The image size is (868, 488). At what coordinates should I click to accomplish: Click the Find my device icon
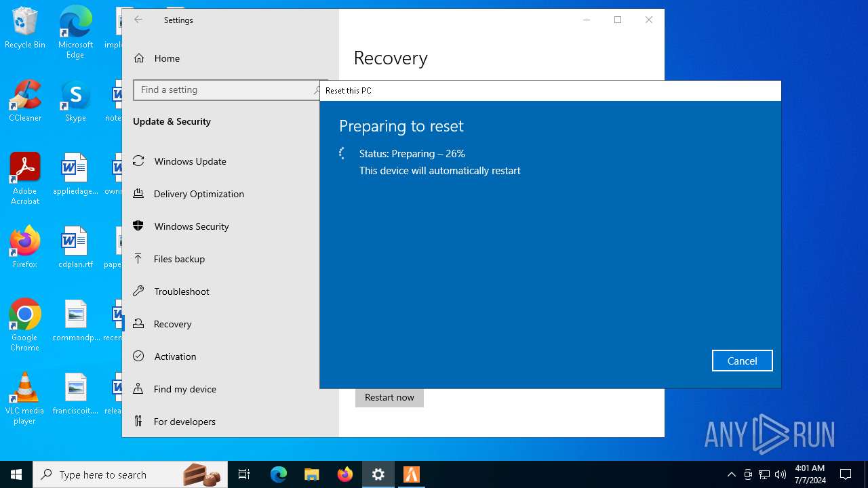(138, 389)
